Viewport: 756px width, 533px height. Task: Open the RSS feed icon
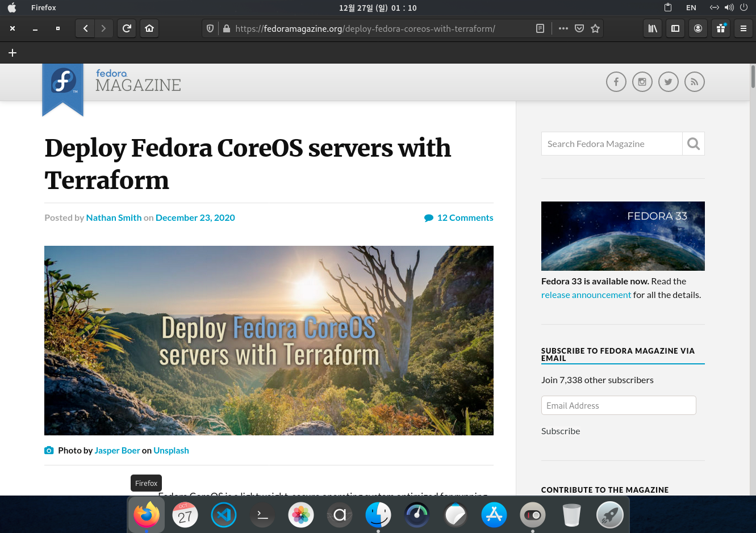pyautogui.click(x=695, y=82)
